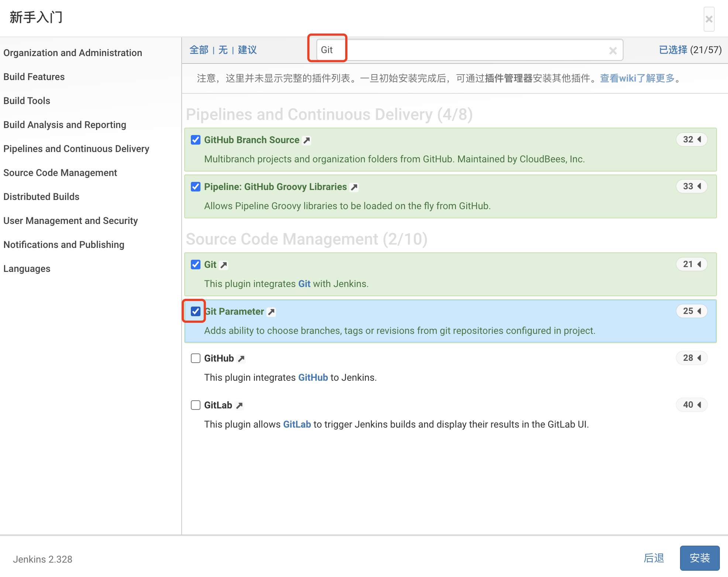Enable the GitLab plugin checkbox
Image resolution: width=728 pixels, height=577 pixels.
(196, 405)
